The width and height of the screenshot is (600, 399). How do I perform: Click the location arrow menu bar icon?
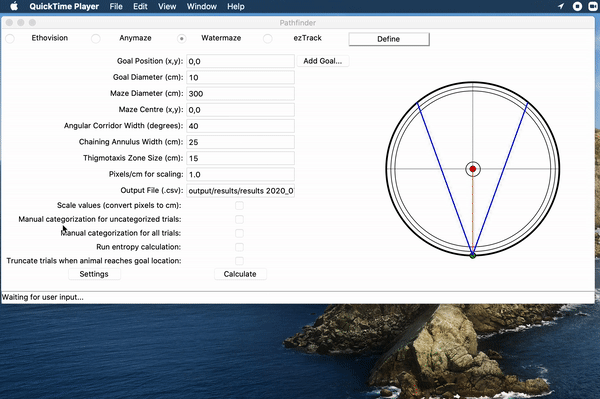(x=561, y=6)
